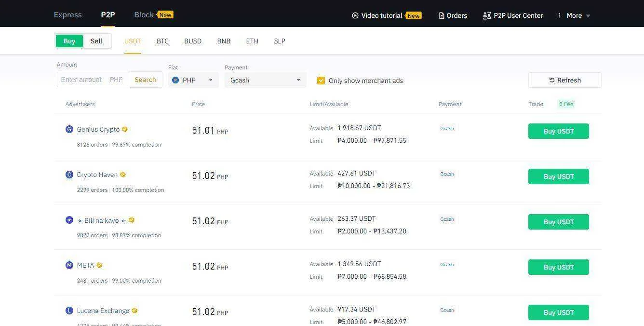The width and height of the screenshot is (644, 326).
Task: Open the Orders link
Action: (x=457, y=15)
